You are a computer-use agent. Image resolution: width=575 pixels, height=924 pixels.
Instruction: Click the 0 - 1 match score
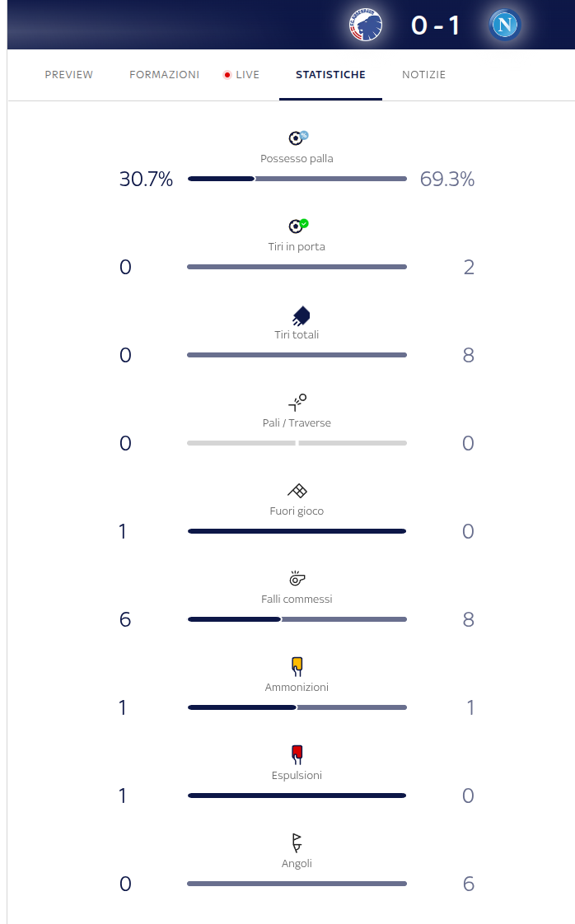coord(436,26)
